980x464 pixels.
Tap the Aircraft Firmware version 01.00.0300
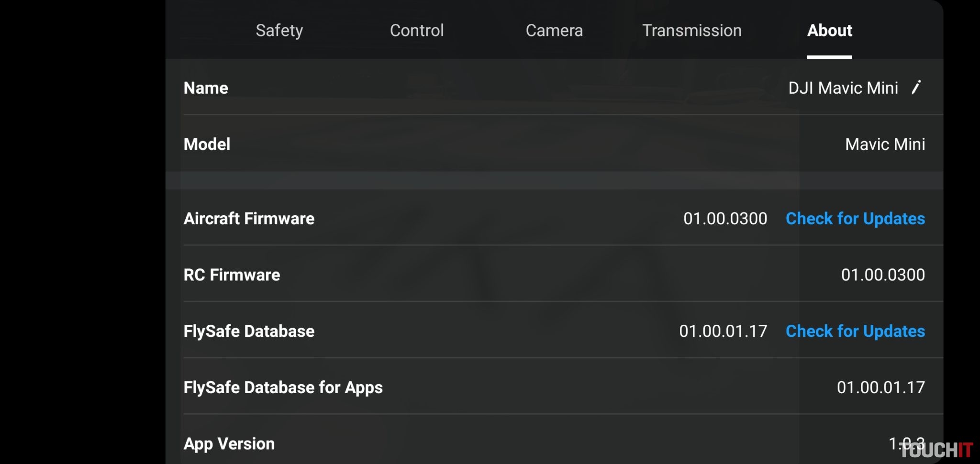(x=725, y=219)
